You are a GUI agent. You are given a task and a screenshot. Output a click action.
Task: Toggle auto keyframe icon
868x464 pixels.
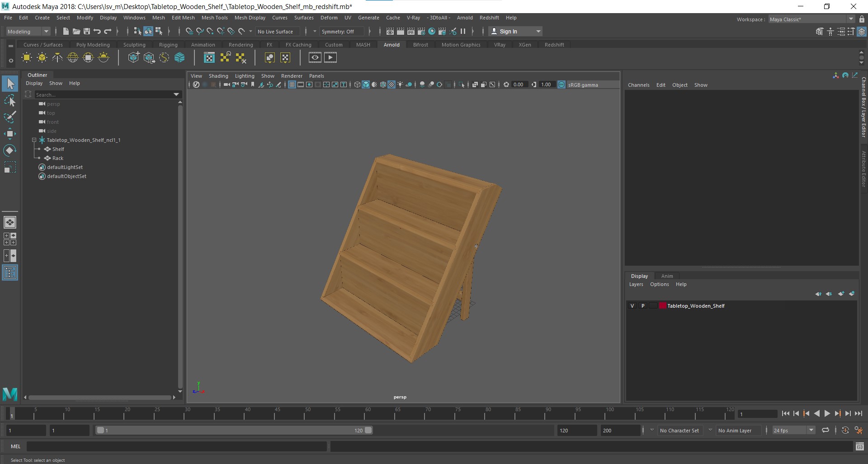pos(845,430)
